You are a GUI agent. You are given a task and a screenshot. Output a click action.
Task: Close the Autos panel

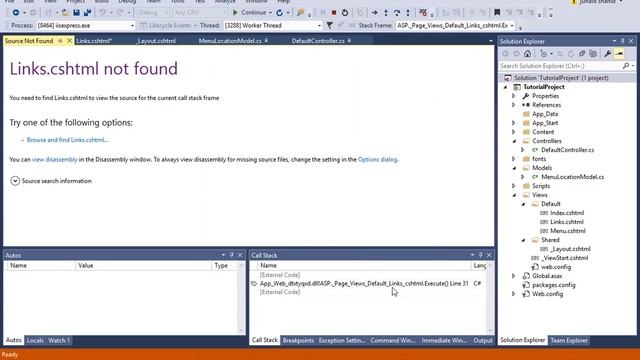tap(240, 255)
